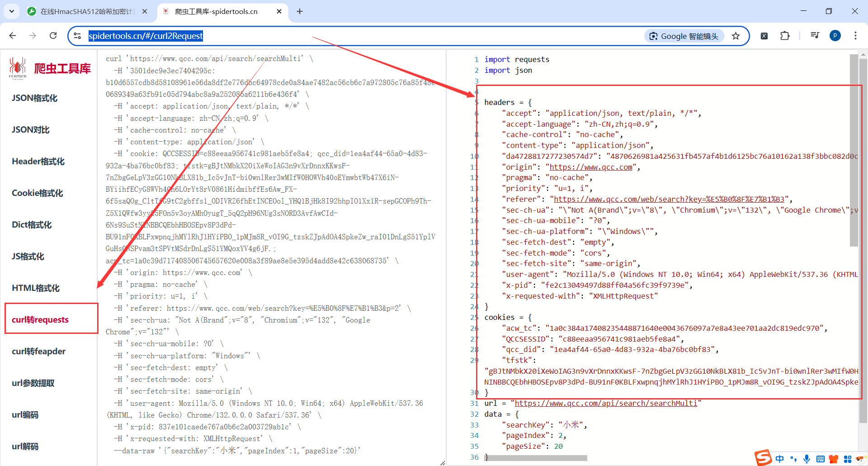The width and height of the screenshot is (868, 466).
Task: Click the "x-requested-with" header line in code
Action: tap(580, 296)
